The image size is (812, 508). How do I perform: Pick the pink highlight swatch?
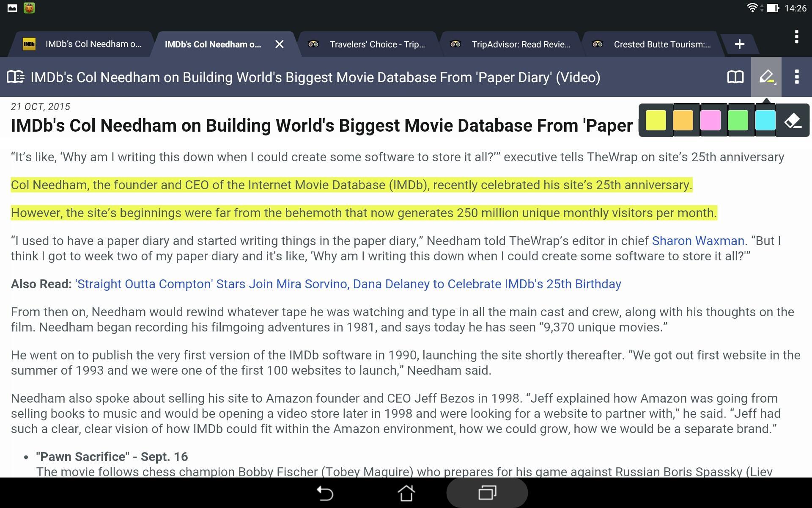tap(710, 121)
